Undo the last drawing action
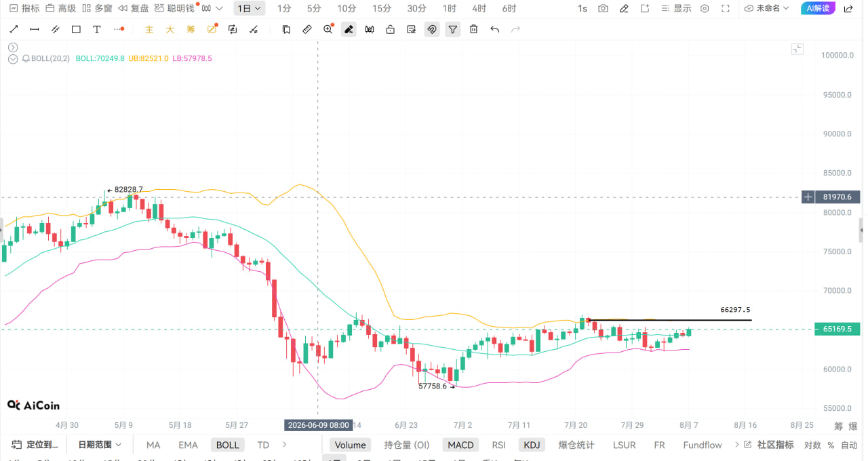Image resolution: width=868 pixels, height=461 pixels. (495, 29)
